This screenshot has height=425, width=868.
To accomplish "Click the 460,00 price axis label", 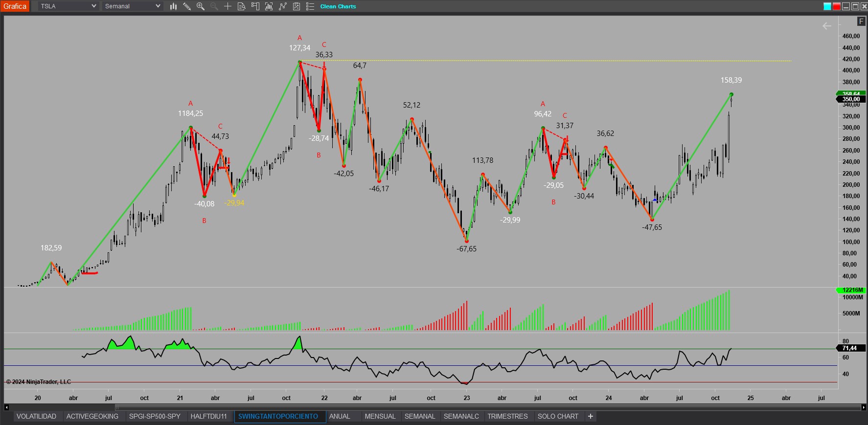I will (851, 36).
